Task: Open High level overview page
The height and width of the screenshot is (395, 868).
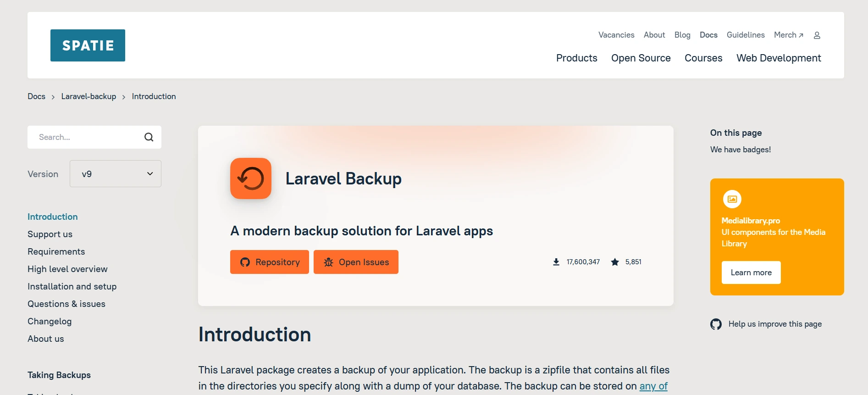Action: point(67,269)
